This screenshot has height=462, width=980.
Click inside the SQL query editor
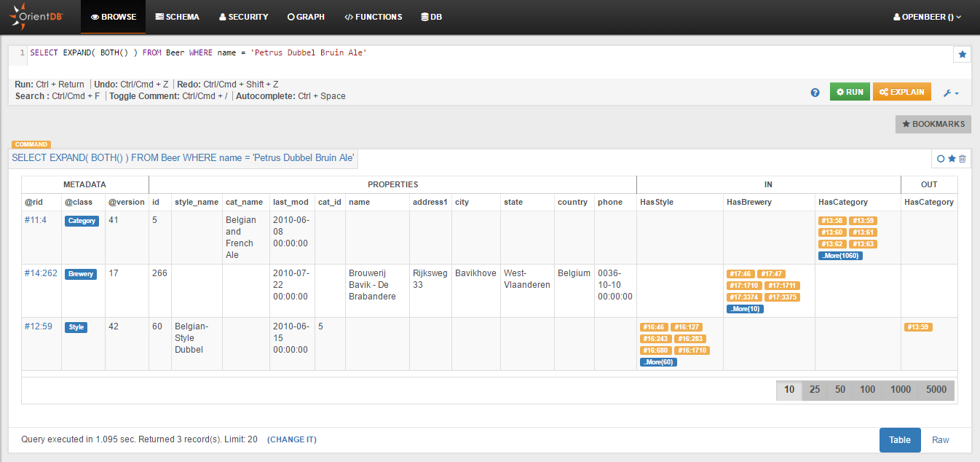click(x=437, y=62)
